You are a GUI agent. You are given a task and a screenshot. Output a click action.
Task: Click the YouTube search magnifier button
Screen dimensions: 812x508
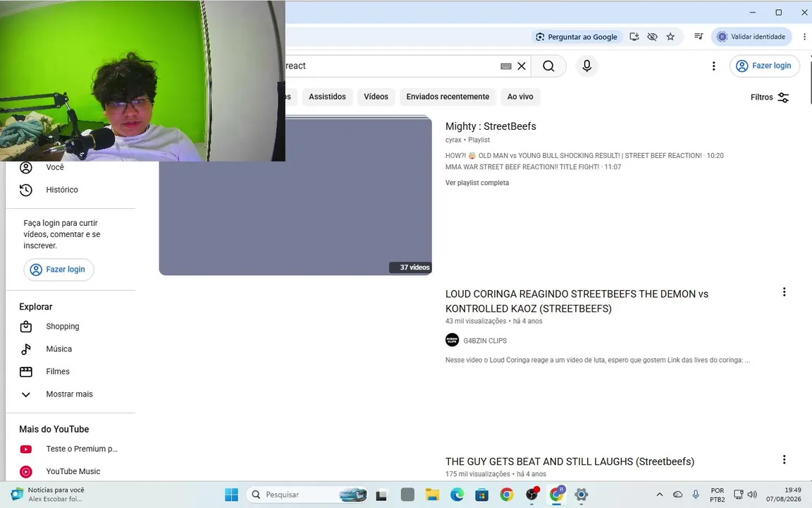coord(548,66)
